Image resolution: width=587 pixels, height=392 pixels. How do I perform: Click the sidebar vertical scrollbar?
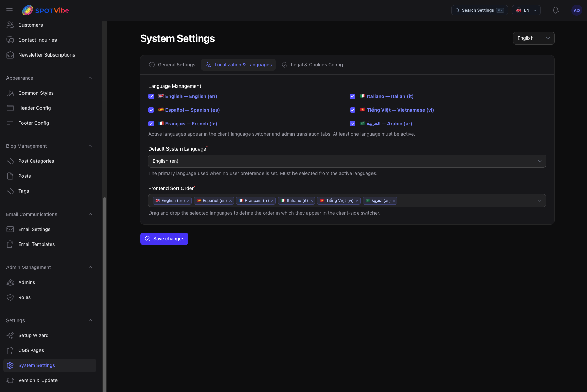point(105,295)
